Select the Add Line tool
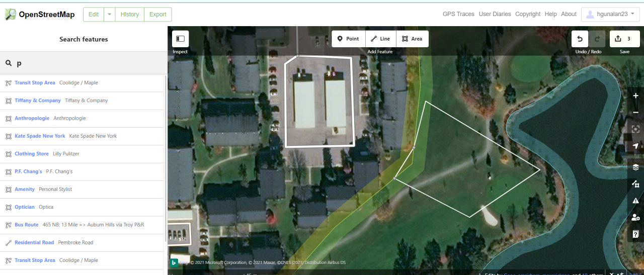 (x=381, y=39)
